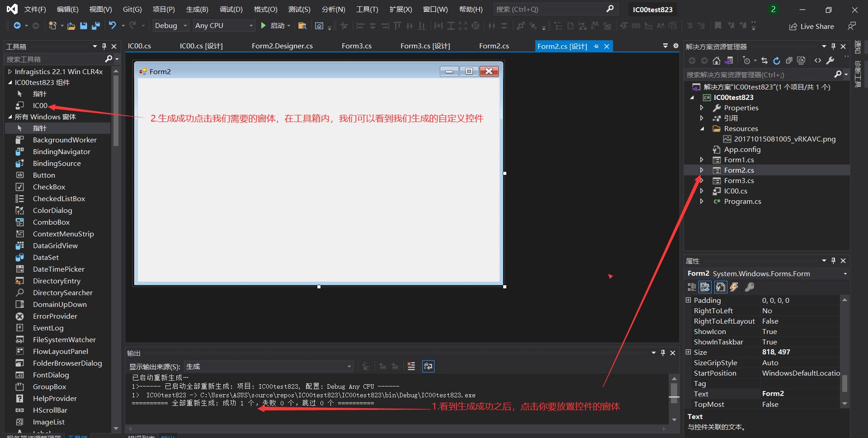Click Categorized view icon in Properties

click(692, 287)
